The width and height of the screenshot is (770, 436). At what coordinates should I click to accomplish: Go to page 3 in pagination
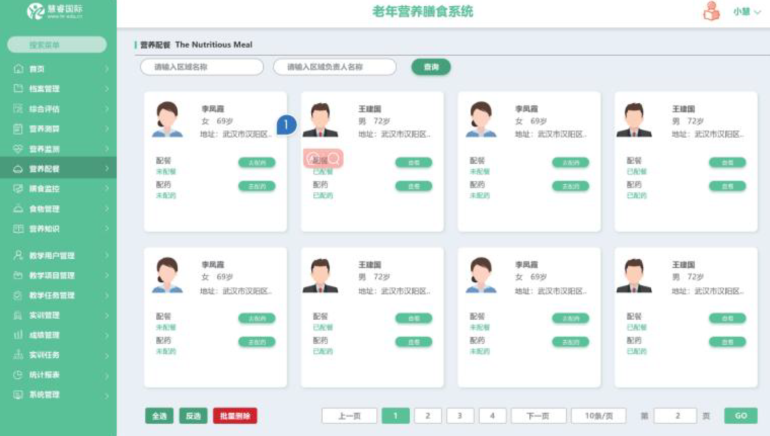coord(459,415)
